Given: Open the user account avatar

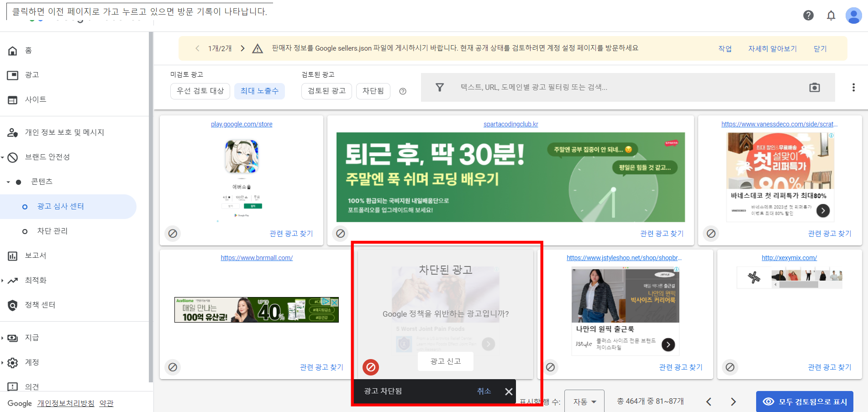Looking at the screenshot, I should coord(853,16).
